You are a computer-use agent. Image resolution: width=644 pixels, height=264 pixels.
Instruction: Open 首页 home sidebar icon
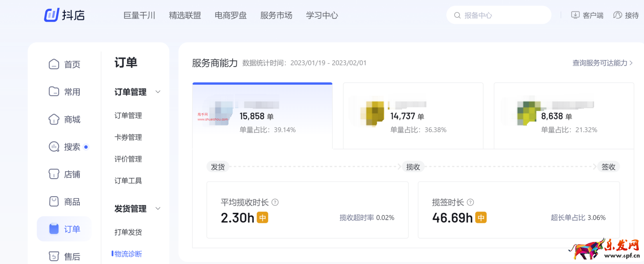coord(54,64)
